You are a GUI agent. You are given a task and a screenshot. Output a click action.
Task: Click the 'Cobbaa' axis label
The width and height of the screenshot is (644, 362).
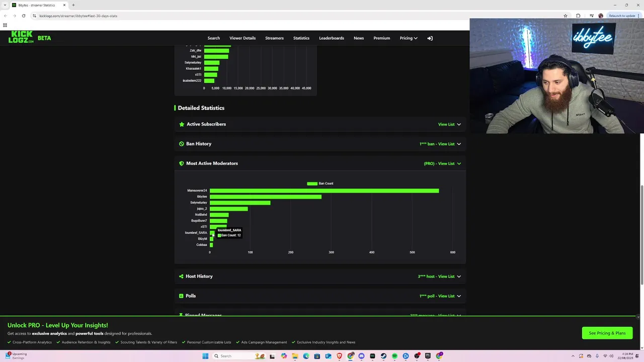(x=201, y=245)
